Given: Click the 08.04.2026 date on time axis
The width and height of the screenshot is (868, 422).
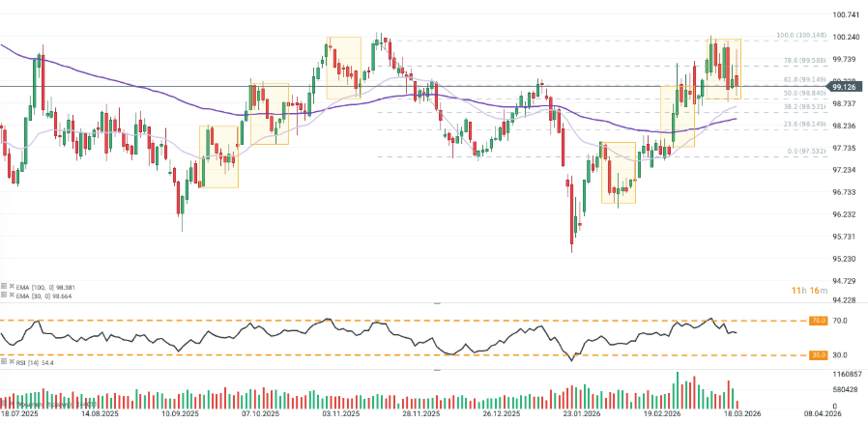Looking at the screenshot, I should pyautogui.click(x=826, y=413).
